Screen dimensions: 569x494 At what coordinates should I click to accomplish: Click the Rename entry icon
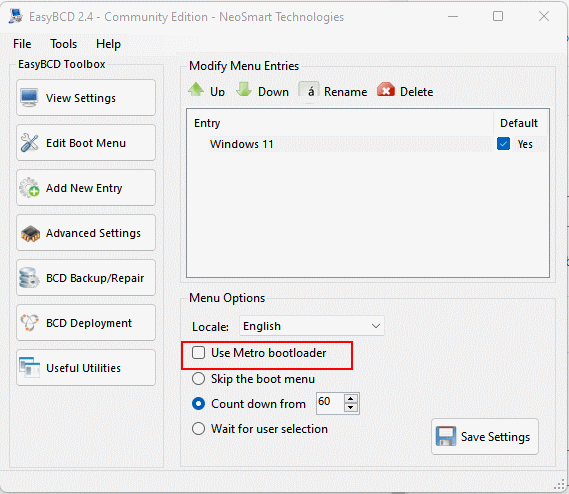coord(309,91)
